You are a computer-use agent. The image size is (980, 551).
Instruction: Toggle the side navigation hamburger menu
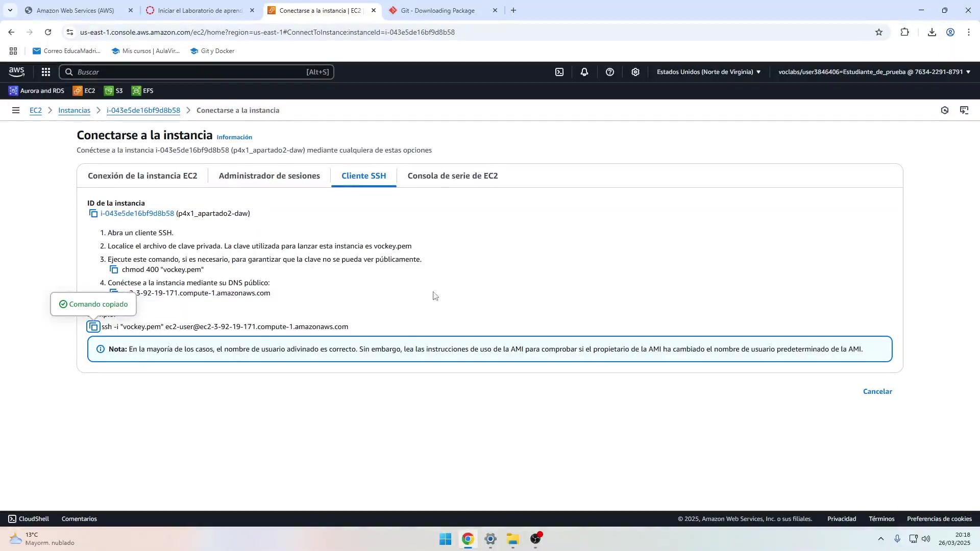point(16,110)
